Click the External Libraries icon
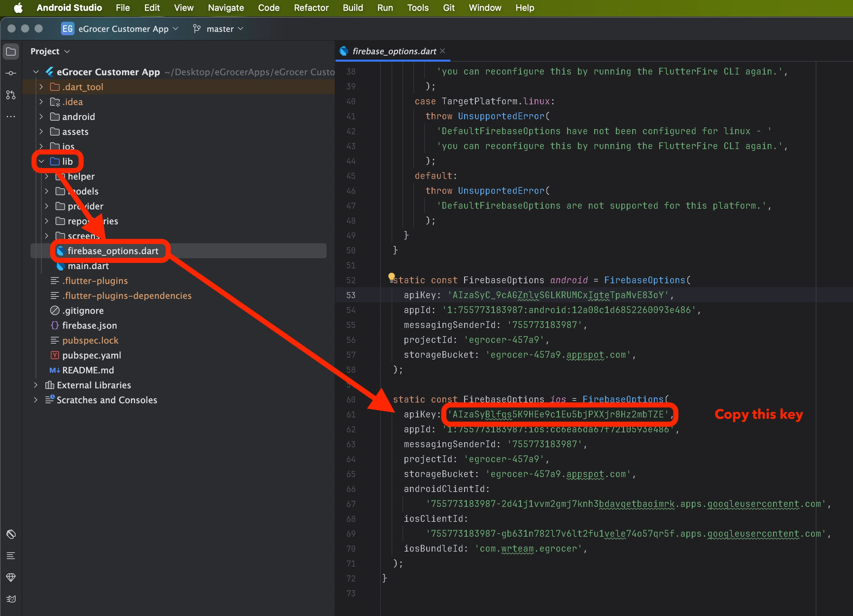Image resolution: width=853 pixels, height=616 pixels. click(49, 385)
